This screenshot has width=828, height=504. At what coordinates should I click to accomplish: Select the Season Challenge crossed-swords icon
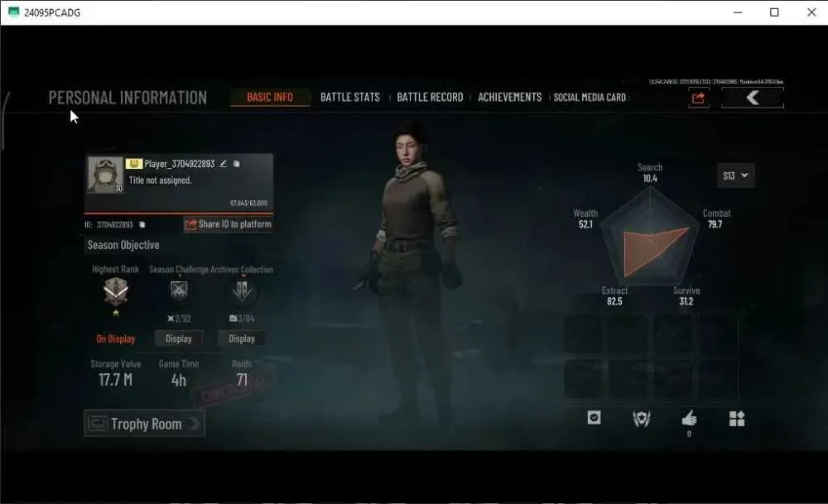tap(179, 290)
